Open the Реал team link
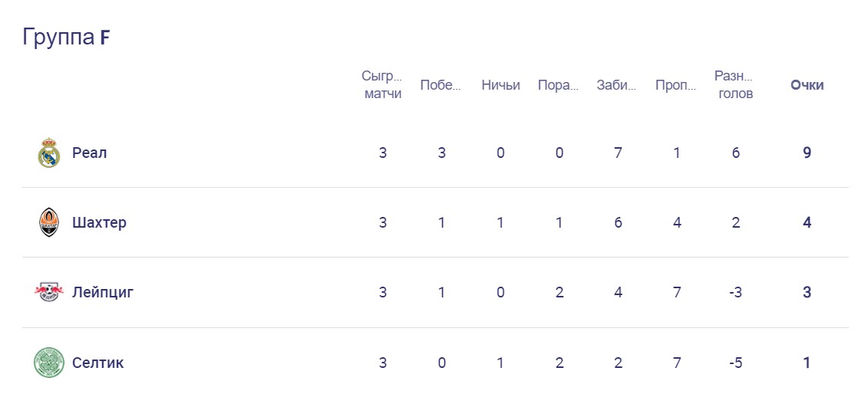Viewport: 868px width, 417px height. point(89,153)
